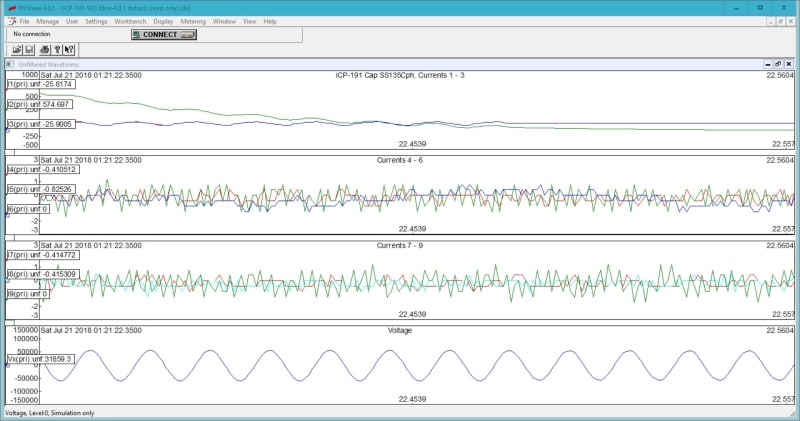Click the Unfiltered Waveforms window title
Image resolution: width=800 pixels, height=421 pixels.
point(48,64)
